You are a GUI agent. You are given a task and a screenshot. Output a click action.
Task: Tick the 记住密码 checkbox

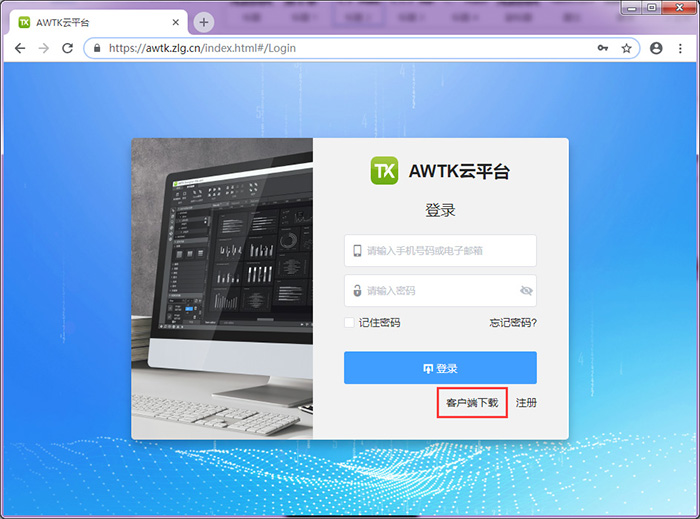tap(349, 322)
